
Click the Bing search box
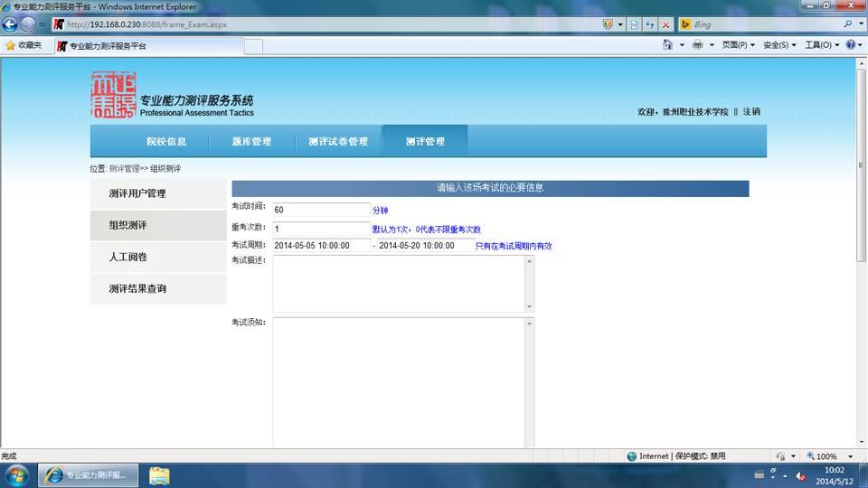(766, 24)
